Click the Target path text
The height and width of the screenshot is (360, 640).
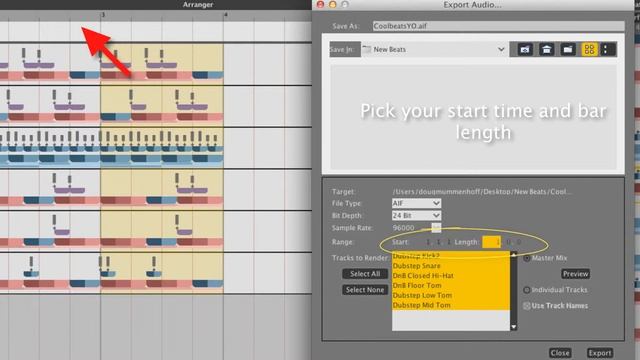(x=482, y=191)
